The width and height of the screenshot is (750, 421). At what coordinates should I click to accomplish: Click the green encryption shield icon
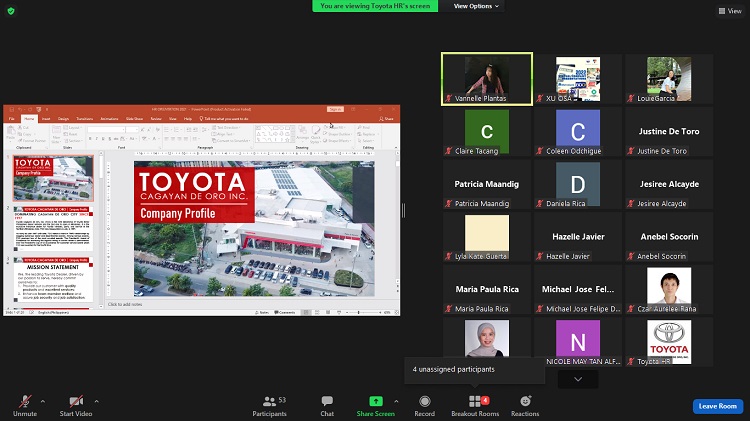[11, 11]
